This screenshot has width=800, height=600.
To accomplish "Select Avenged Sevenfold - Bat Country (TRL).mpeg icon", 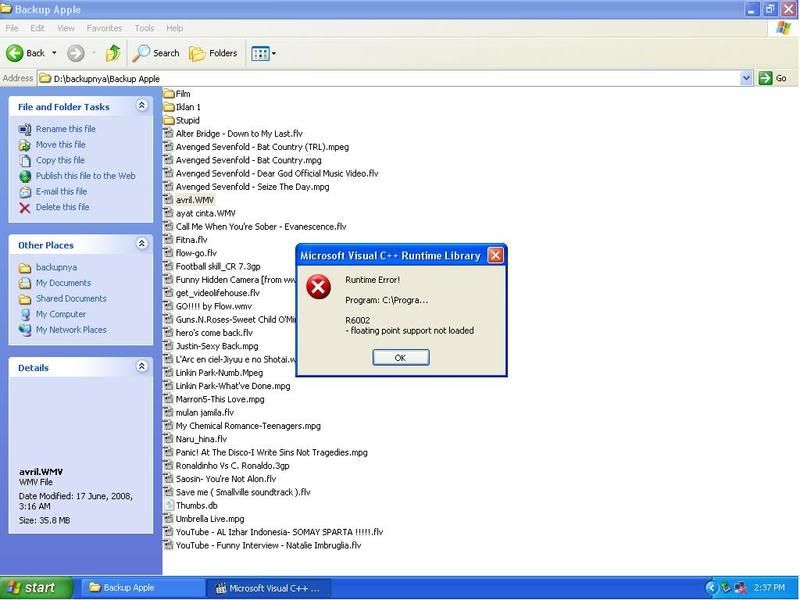I will [x=168, y=146].
